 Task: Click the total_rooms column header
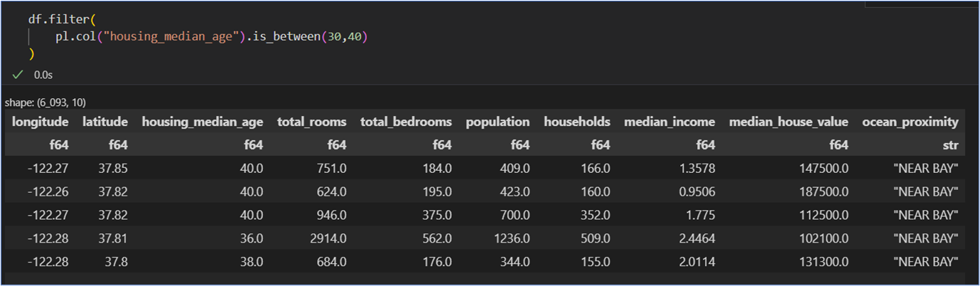point(312,122)
